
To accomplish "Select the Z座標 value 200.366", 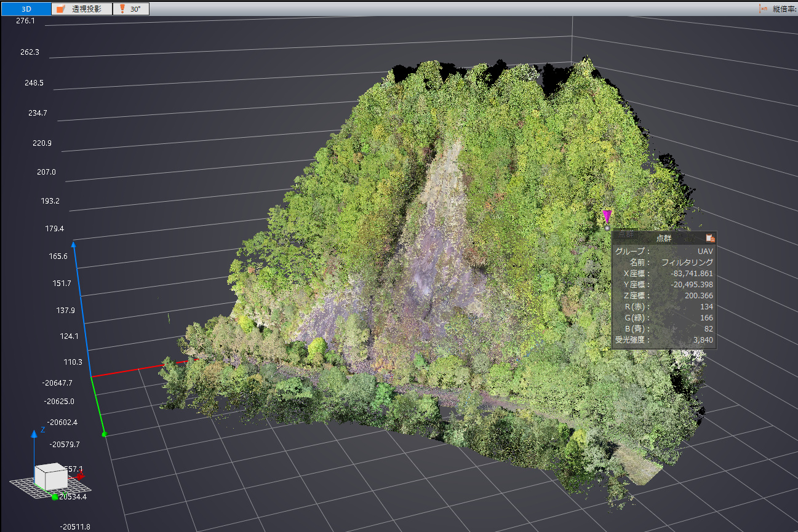I will point(698,296).
